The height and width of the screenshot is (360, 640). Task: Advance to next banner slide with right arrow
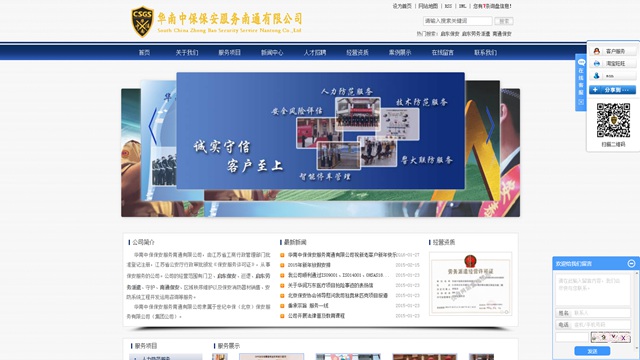(490, 125)
